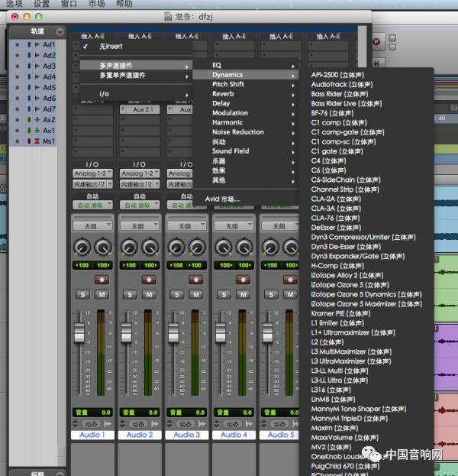458x476 pixels.
Task: Open the 无组 group dropdown on Audio 1
Action: (92, 225)
